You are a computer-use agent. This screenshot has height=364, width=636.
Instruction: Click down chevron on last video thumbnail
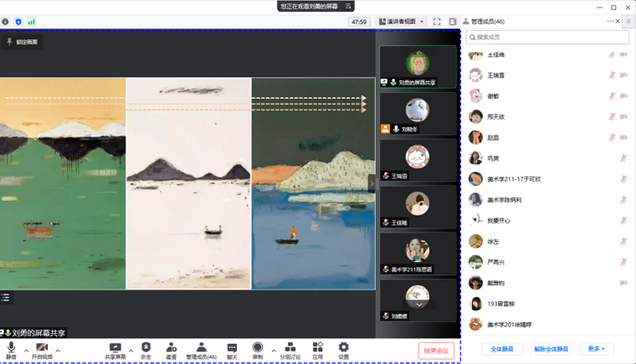(x=419, y=305)
